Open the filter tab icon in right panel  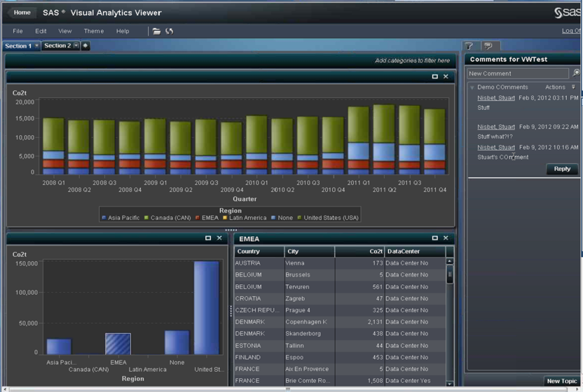click(469, 46)
